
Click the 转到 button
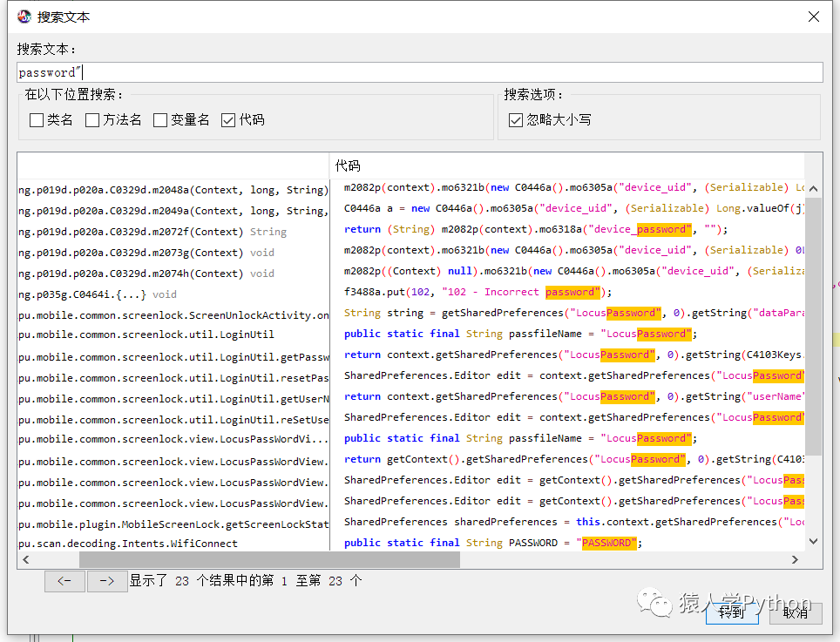[732, 612]
